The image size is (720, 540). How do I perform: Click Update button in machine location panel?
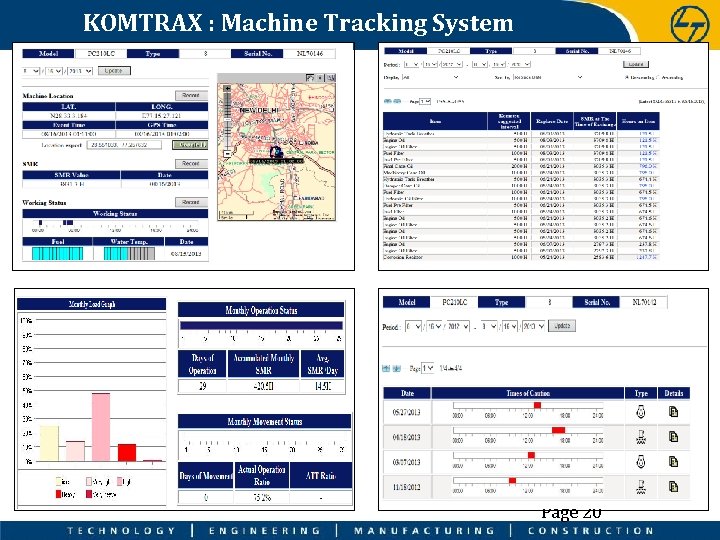pos(114,71)
